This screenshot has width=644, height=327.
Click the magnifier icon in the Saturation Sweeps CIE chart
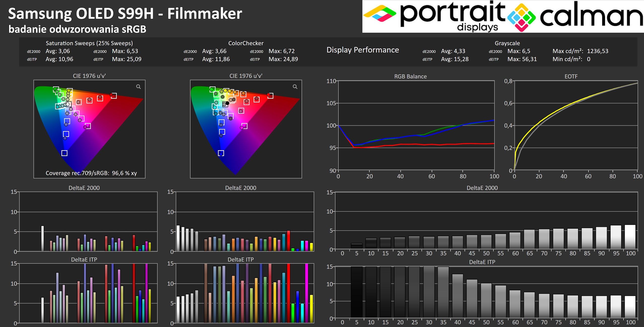[x=138, y=87]
